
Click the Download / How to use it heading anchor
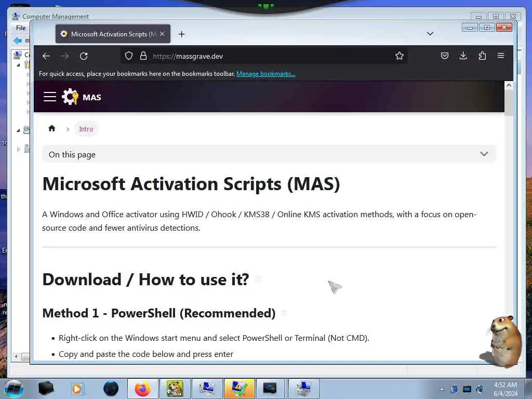coord(258,279)
